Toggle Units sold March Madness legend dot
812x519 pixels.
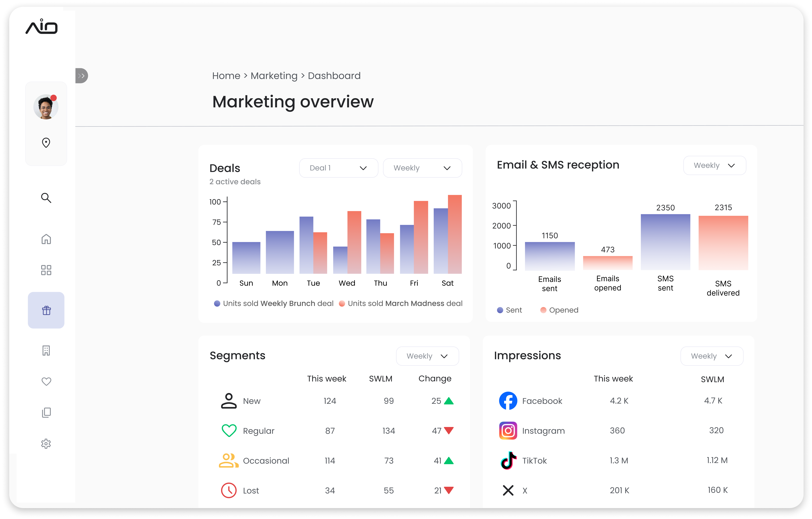tap(342, 303)
